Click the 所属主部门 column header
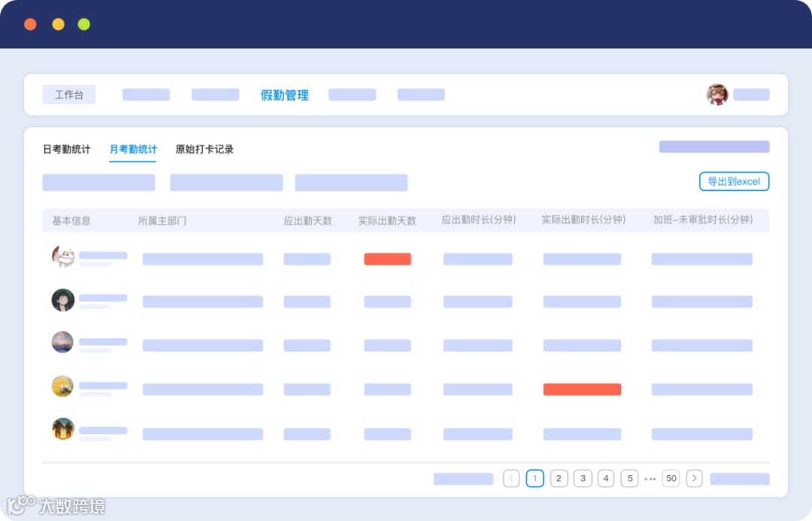Image resolution: width=812 pixels, height=521 pixels. point(162,220)
